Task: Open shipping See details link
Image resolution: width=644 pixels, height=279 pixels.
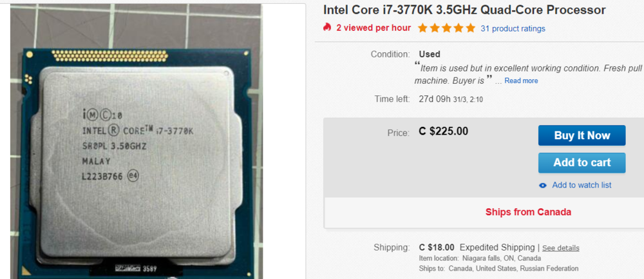Action: [x=561, y=248]
